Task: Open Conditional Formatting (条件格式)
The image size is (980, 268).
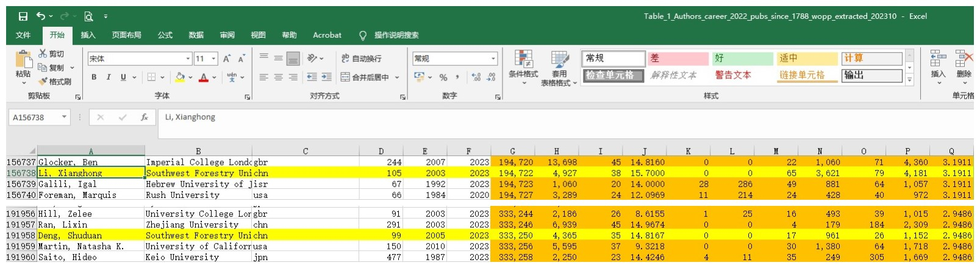Action: (523, 67)
